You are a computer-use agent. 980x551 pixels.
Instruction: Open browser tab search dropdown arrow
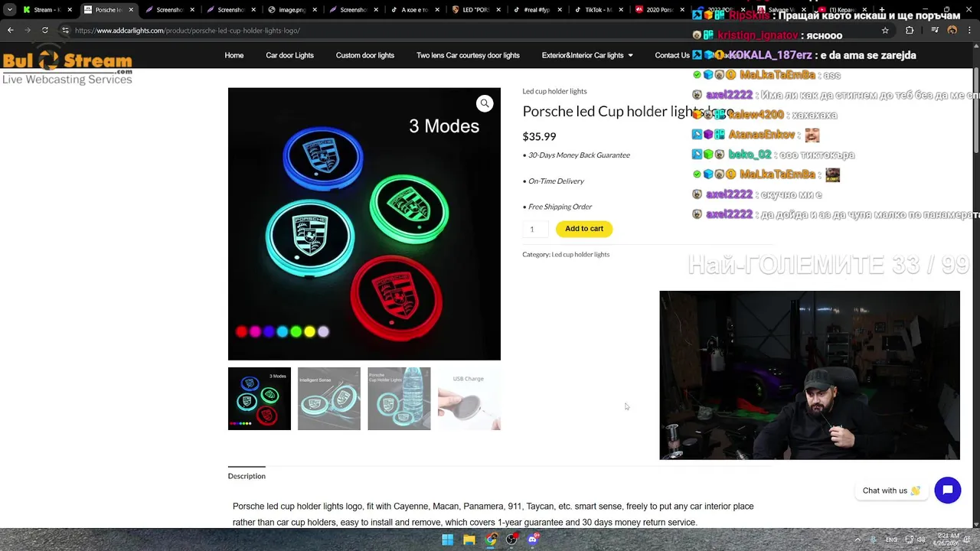[9, 10]
